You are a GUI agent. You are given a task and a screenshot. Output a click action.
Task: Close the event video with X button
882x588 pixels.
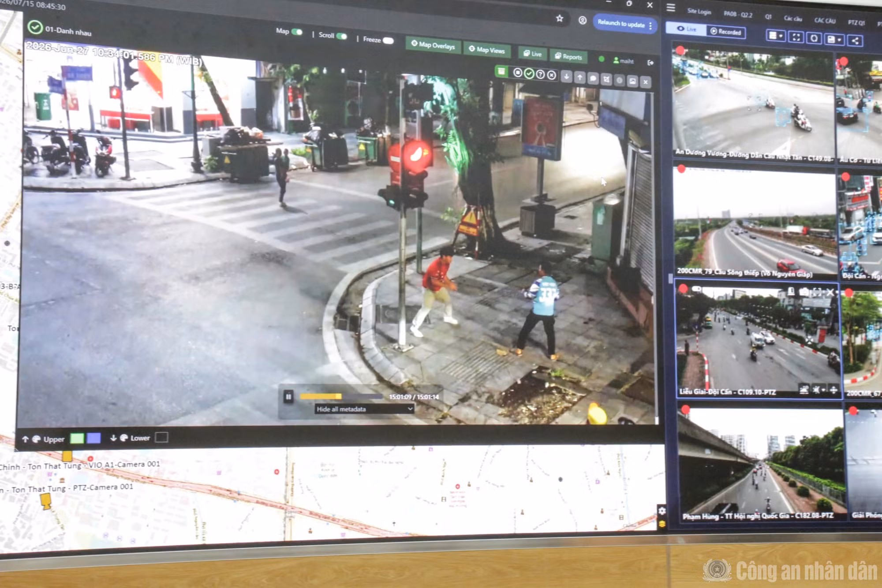646,82
